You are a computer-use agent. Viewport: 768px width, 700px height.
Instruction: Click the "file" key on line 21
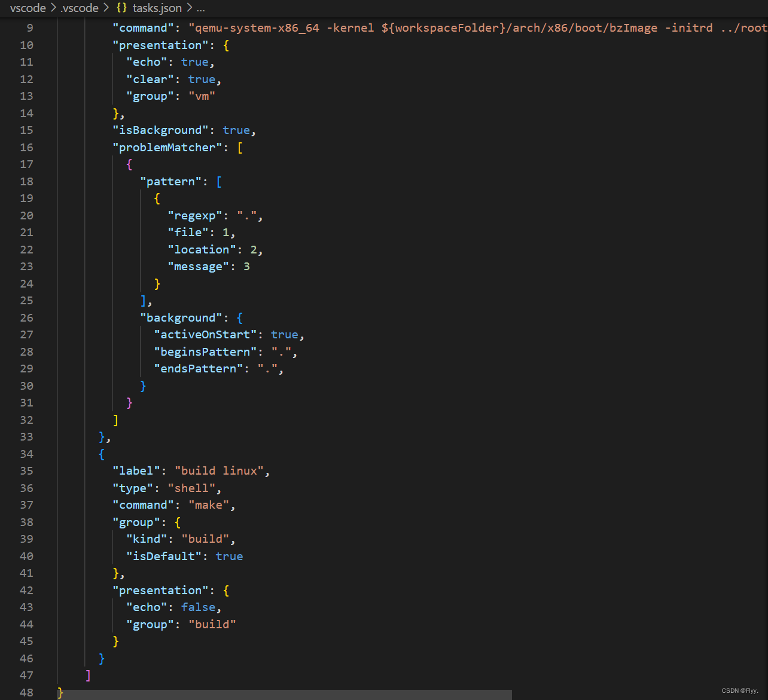coord(188,233)
